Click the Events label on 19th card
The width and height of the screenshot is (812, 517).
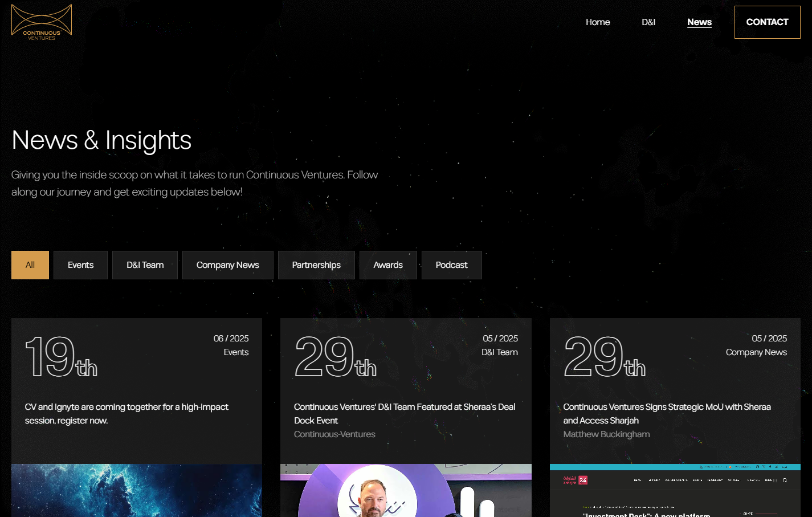click(x=236, y=352)
